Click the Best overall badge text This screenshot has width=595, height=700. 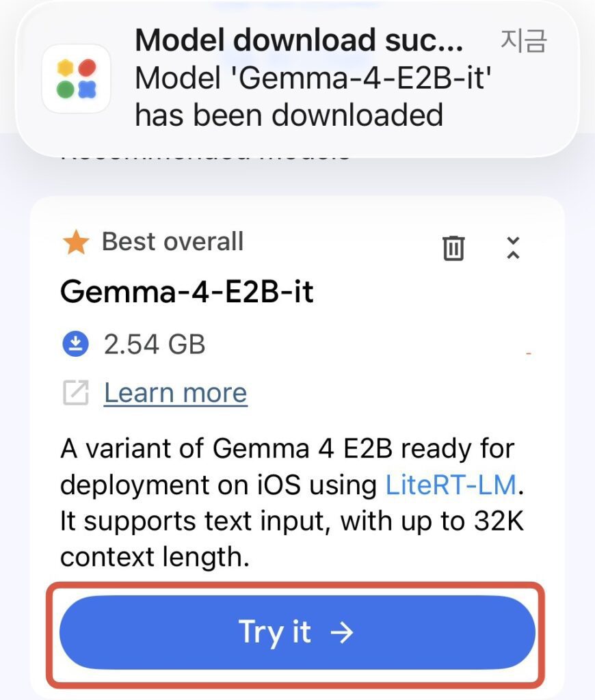point(172,241)
